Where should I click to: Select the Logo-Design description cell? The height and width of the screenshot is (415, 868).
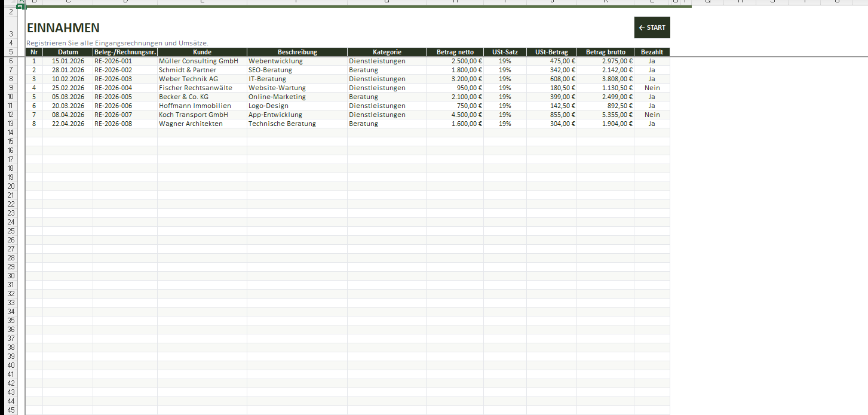pyautogui.click(x=268, y=106)
